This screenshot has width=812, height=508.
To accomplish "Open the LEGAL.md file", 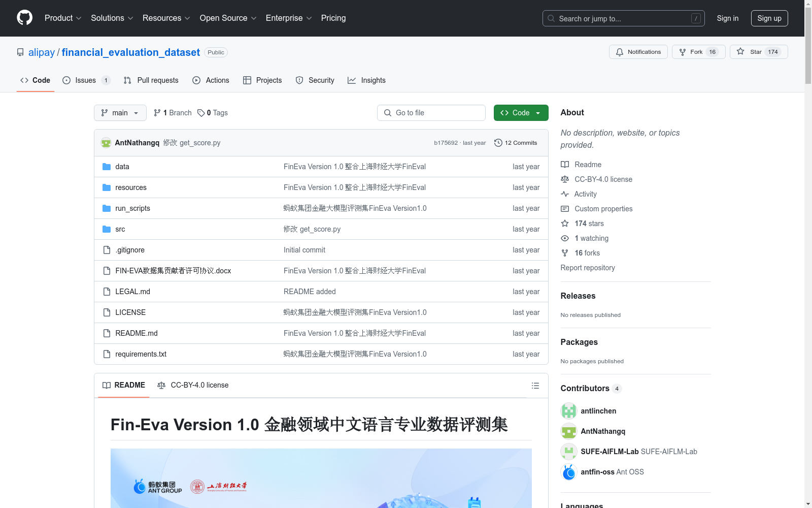I will pos(132,292).
